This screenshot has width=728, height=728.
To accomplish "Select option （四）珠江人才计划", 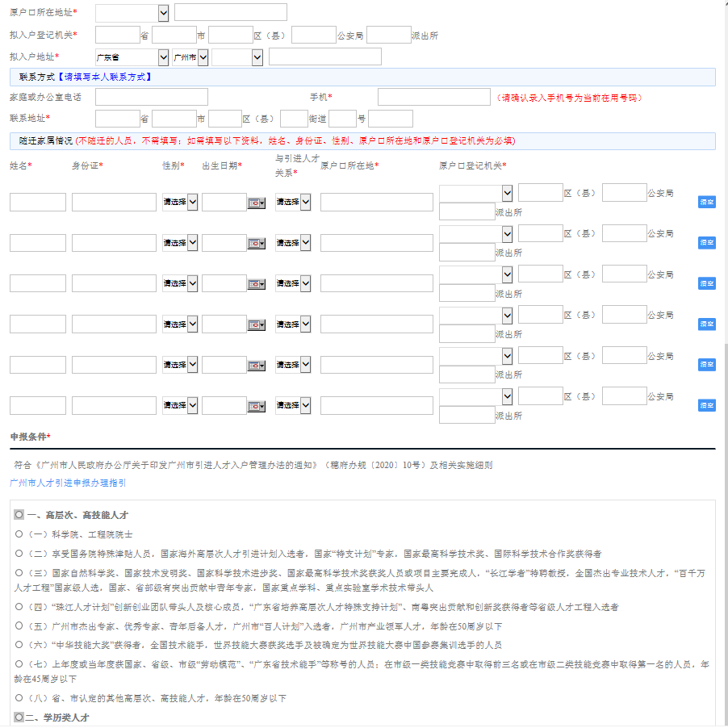I will 19,606.
